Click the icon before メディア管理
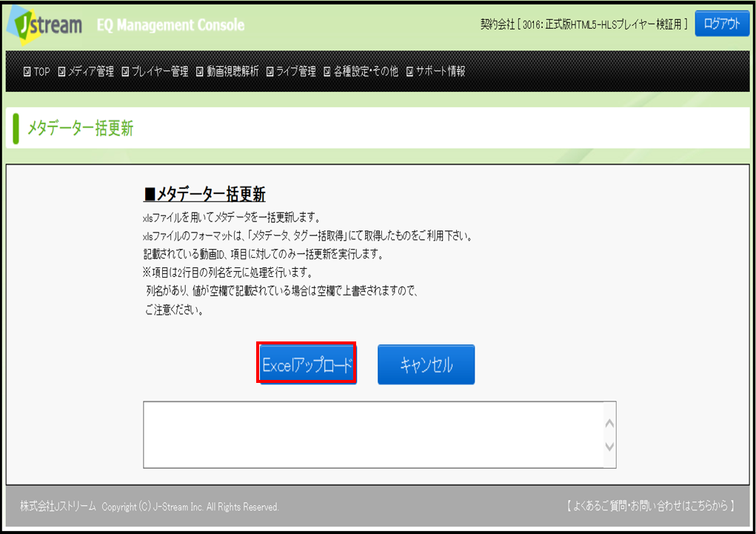Screen dimensions: 756x534 (61, 72)
